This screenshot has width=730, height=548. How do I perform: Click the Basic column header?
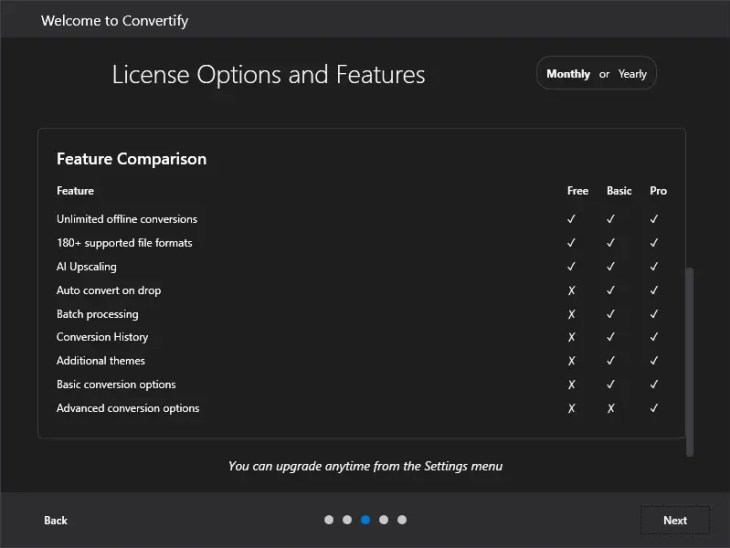pos(619,191)
